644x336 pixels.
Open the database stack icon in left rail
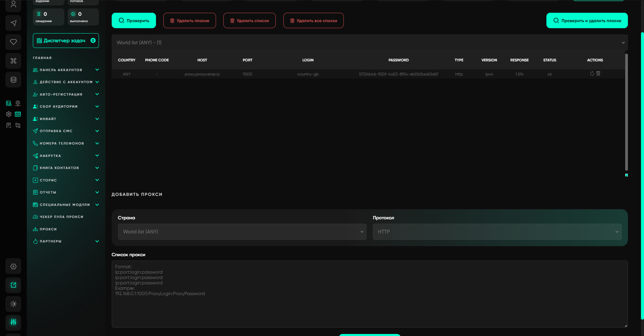point(13,80)
